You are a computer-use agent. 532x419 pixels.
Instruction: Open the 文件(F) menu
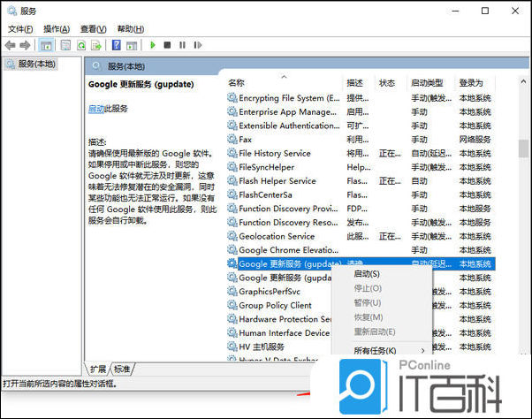20,29
